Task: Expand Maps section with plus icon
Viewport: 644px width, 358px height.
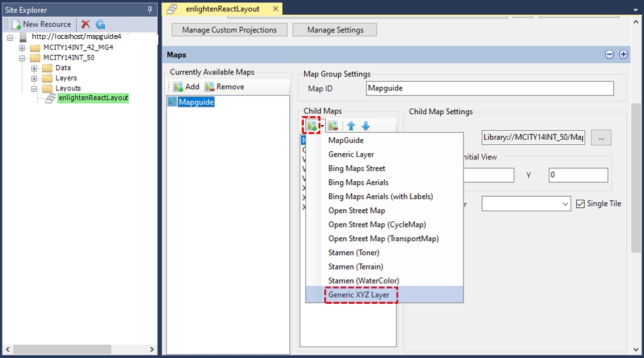Action: point(624,55)
